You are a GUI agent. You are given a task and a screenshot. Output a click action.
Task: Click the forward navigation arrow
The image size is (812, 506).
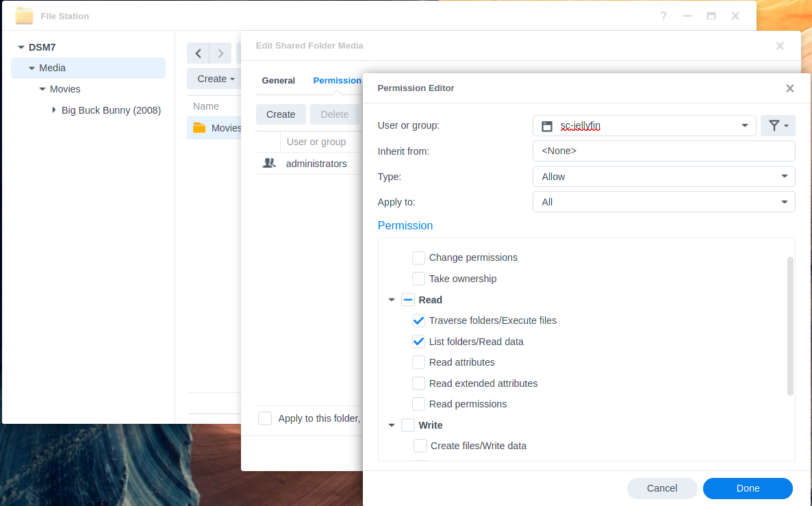coord(220,53)
